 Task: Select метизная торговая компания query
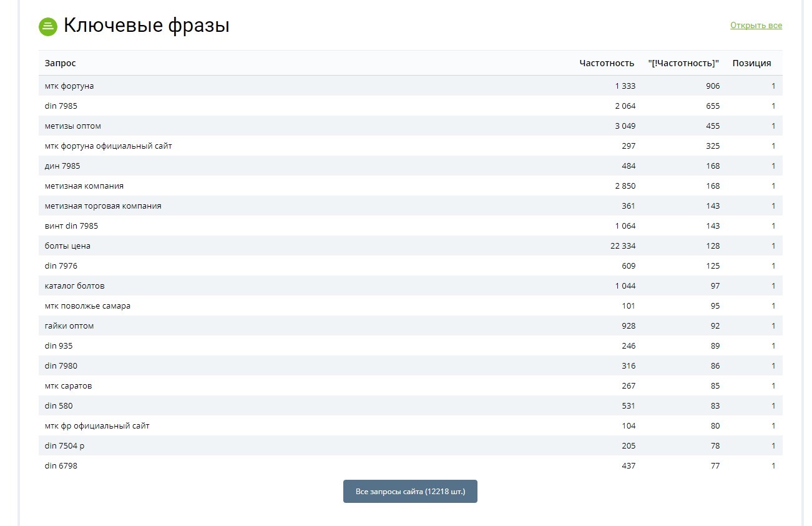[x=103, y=206]
